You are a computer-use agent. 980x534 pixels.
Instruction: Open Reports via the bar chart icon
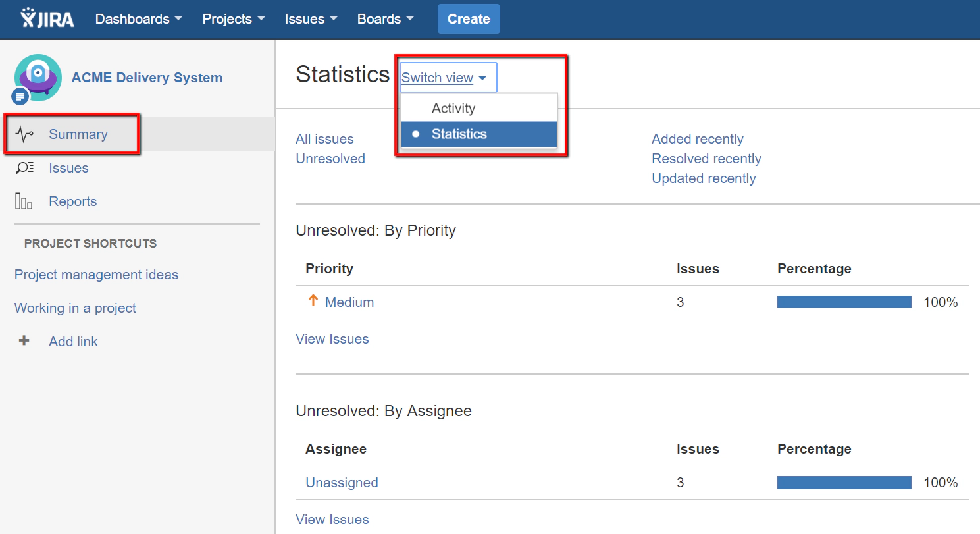[24, 201]
